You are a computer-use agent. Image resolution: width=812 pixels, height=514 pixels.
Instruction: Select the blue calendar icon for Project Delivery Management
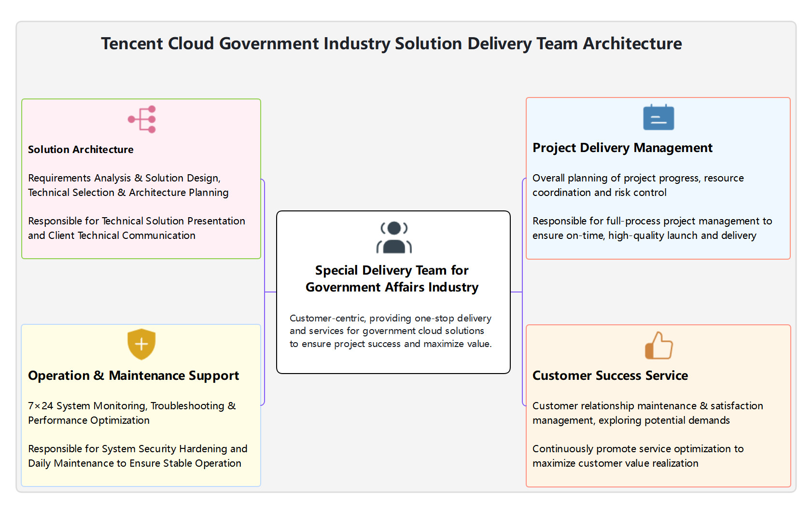coord(658,117)
